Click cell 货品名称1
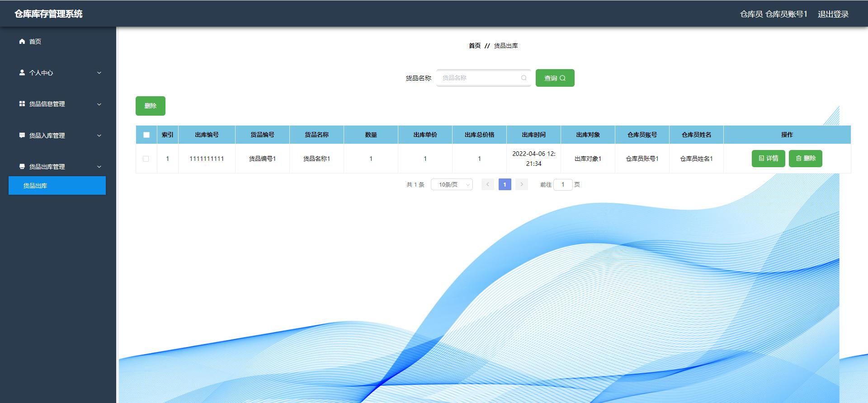The width and height of the screenshot is (868, 403). pos(316,159)
